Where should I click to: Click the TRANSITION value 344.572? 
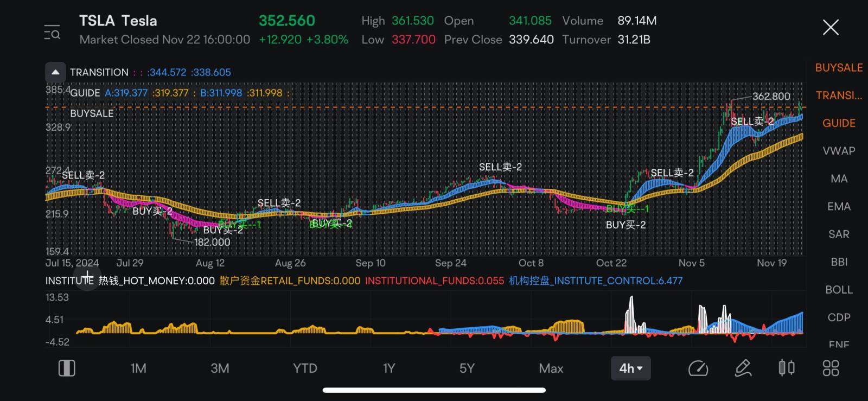[x=167, y=72]
